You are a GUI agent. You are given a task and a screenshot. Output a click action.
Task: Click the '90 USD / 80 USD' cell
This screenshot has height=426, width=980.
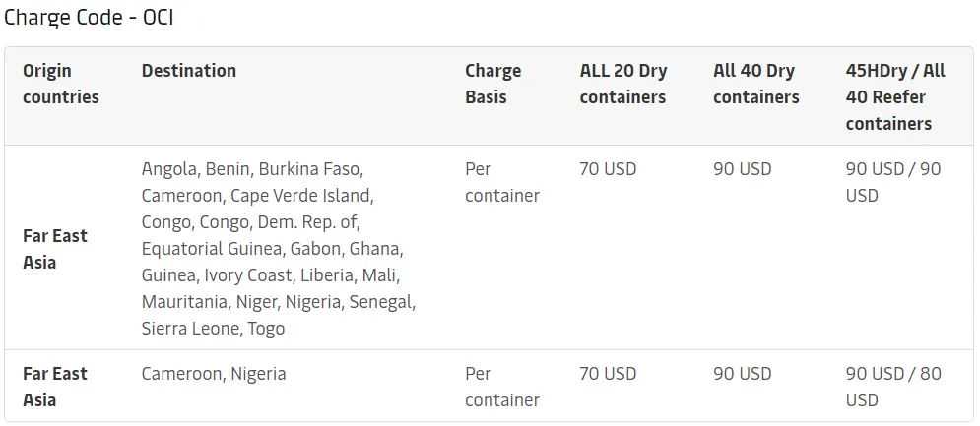click(x=893, y=387)
